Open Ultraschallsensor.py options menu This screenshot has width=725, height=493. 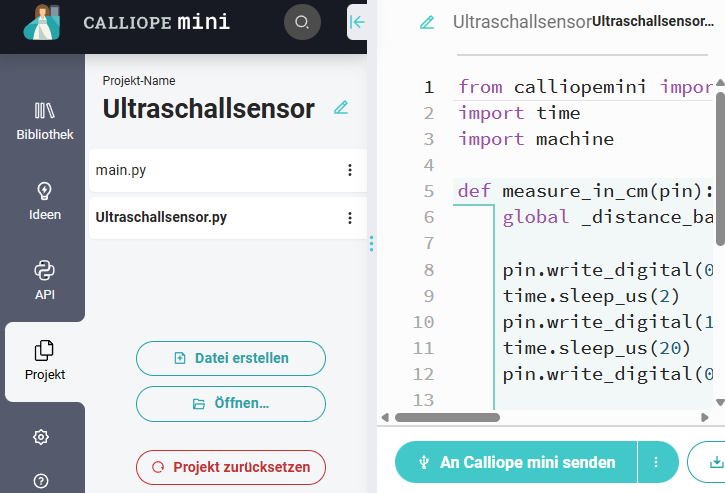pyautogui.click(x=350, y=217)
